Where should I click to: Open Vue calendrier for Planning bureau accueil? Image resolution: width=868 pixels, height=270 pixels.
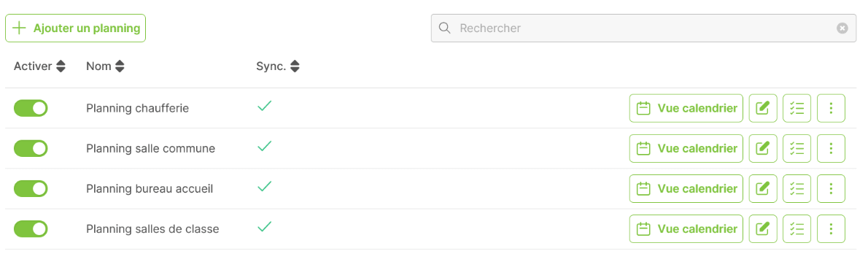[686, 189]
